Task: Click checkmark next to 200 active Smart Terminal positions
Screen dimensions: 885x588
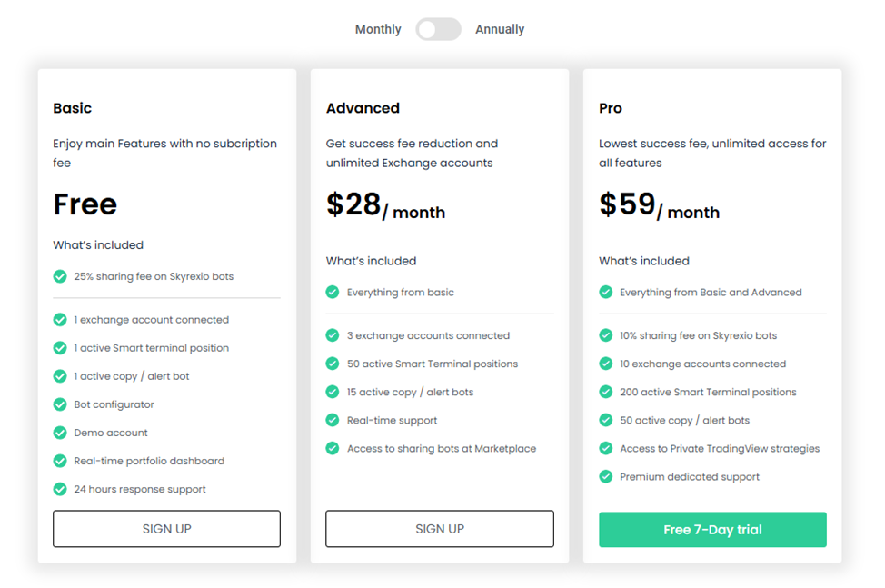Action: tap(605, 392)
